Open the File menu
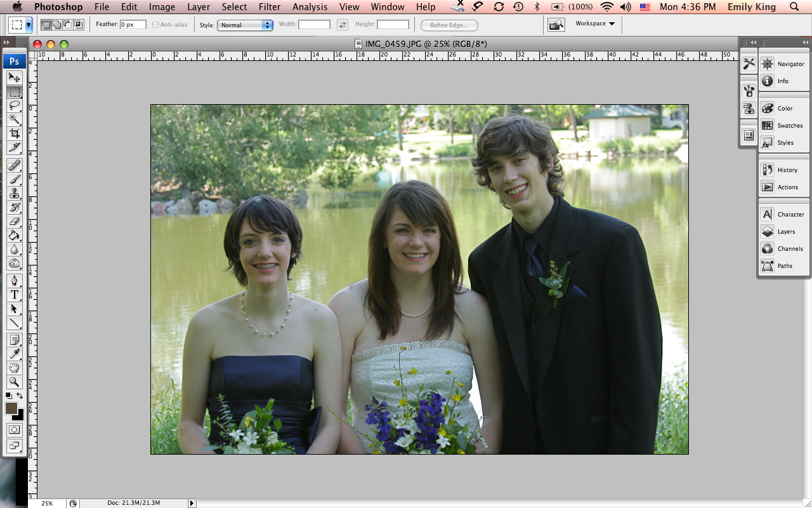This screenshot has width=812, height=508. coord(101,7)
